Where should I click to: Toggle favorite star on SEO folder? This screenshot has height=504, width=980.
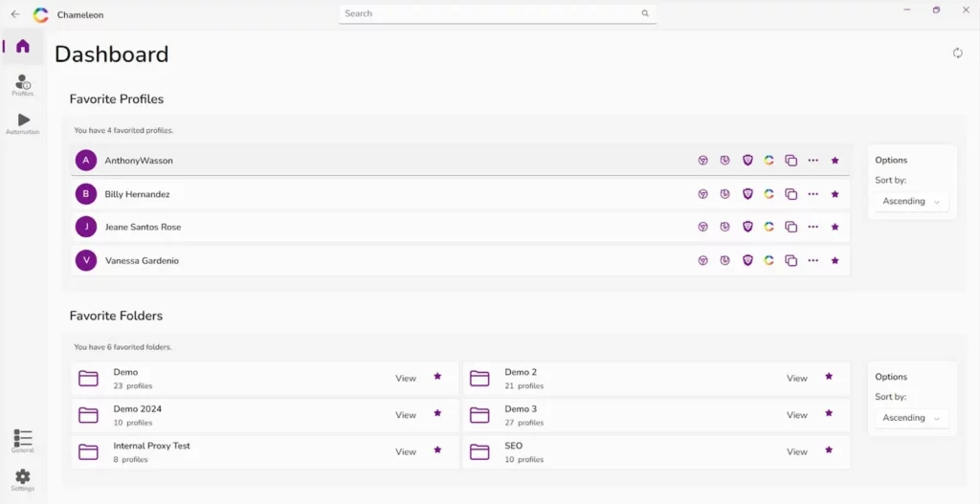pos(829,449)
